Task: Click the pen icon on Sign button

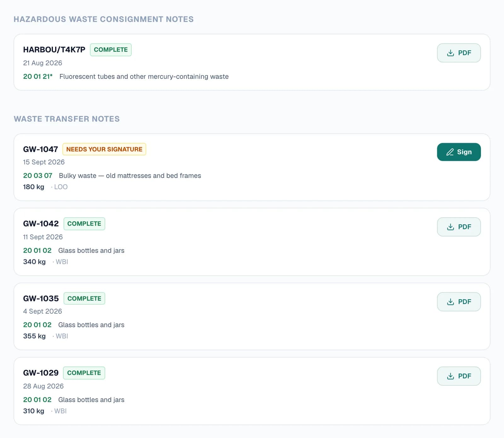Action: click(450, 152)
